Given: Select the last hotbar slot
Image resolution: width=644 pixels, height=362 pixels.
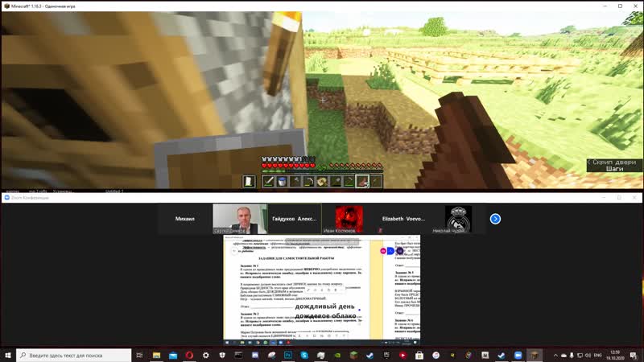Looking at the screenshot, I should [376, 181].
